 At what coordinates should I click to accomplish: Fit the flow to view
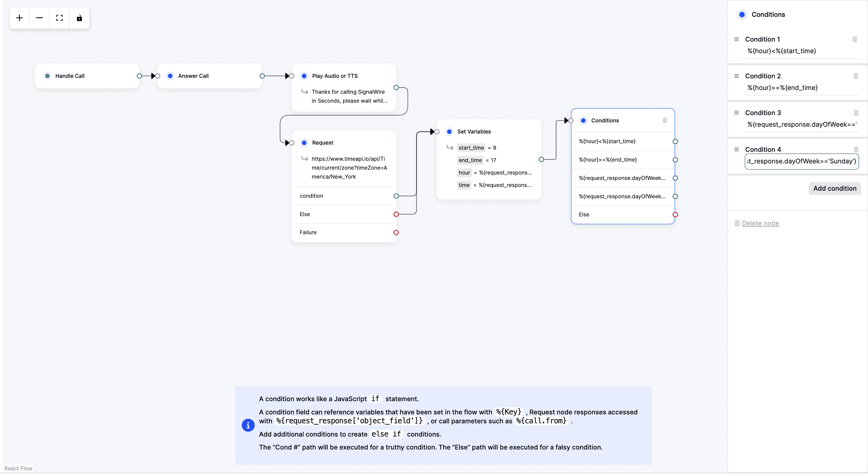pyautogui.click(x=59, y=18)
